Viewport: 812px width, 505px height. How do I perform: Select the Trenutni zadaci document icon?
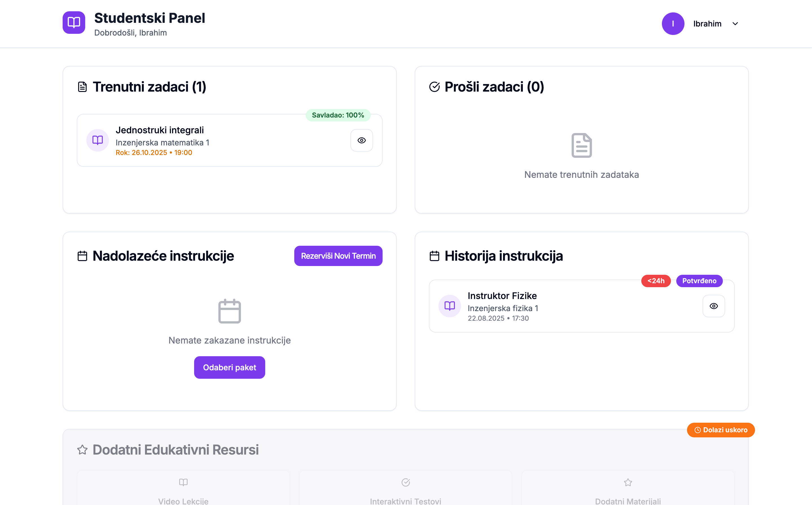[x=82, y=87]
